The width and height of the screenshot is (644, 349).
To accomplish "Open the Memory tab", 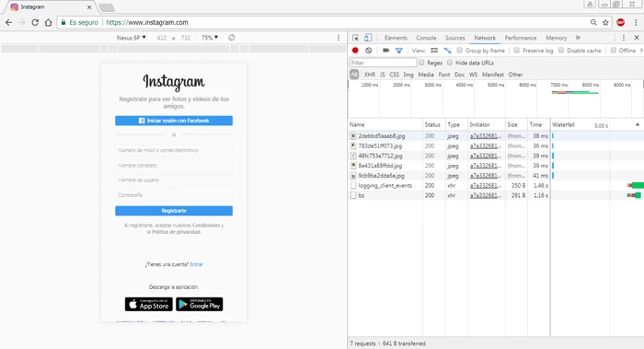I will coord(556,38).
